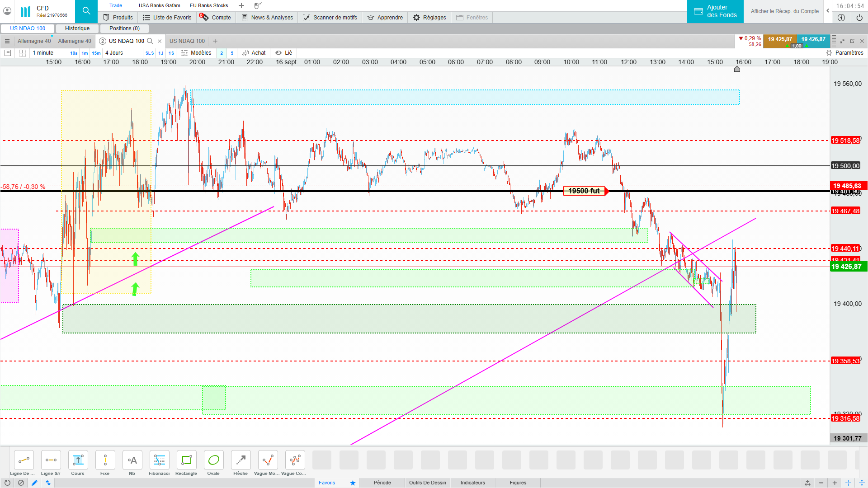Open the search magnifier button

coord(86,11)
